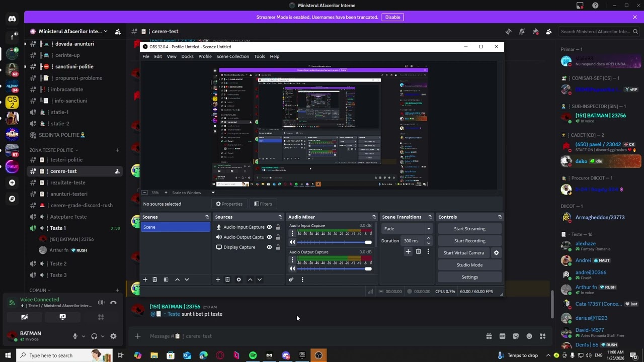Screen dimensions: 644x362
Task: Open Discord noise suppression icon
Action: point(101,303)
